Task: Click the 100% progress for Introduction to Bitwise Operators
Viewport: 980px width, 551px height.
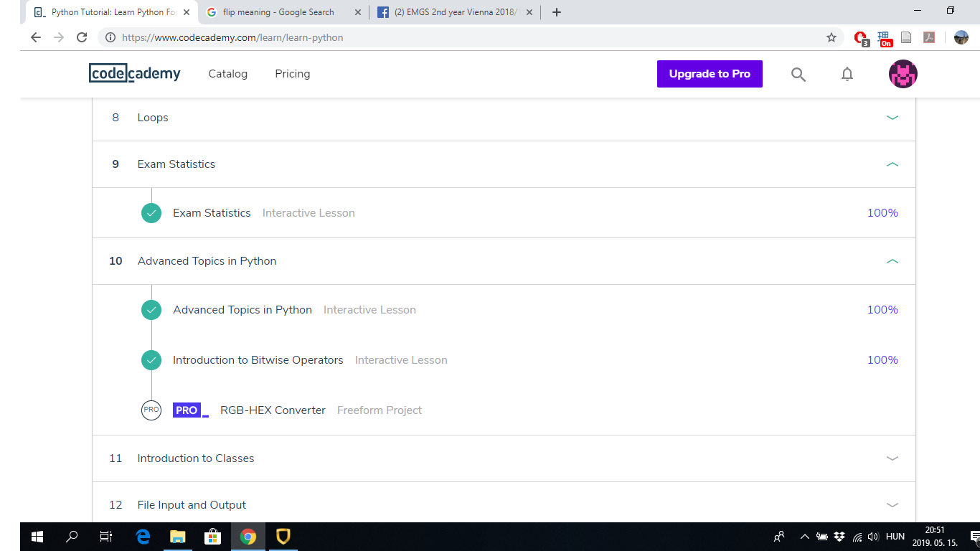Action: [x=882, y=360]
